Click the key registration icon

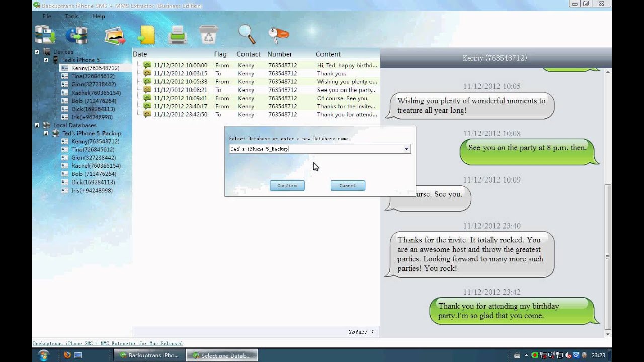point(279,34)
